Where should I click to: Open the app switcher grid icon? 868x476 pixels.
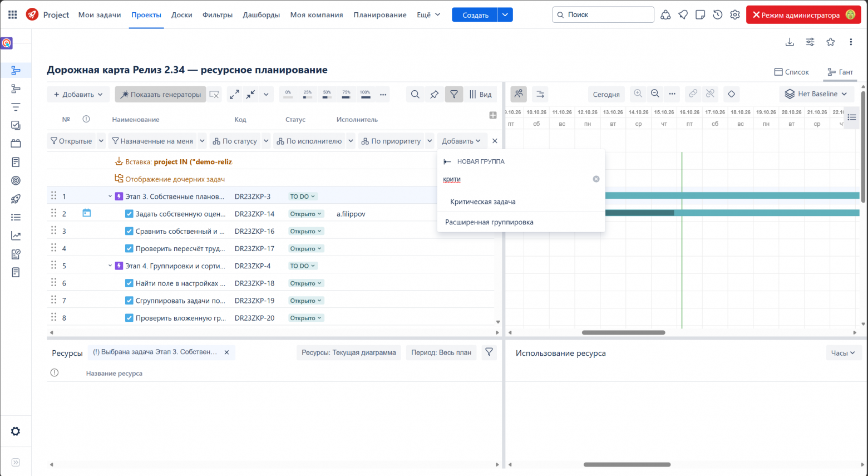(x=12, y=15)
